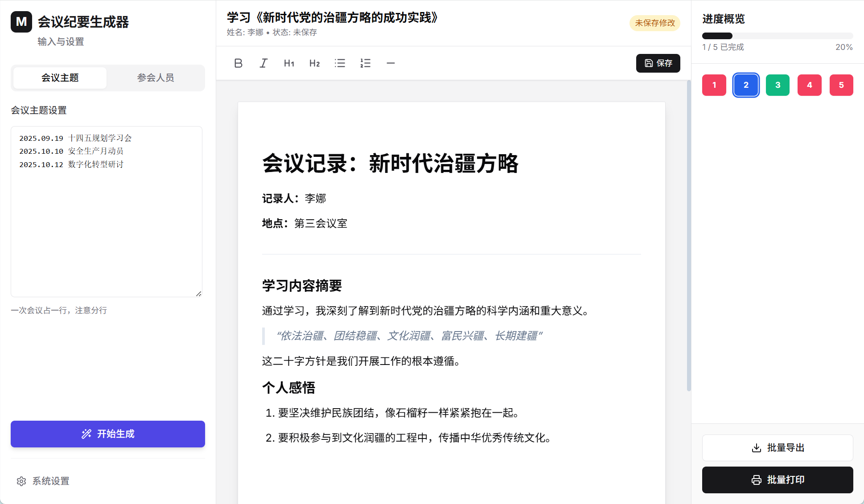
Task: Stay on the 会议主题 tab
Action: click(59, 78)
